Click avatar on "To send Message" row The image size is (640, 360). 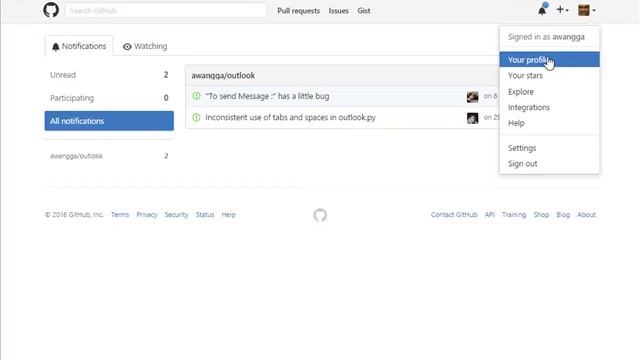472,97
